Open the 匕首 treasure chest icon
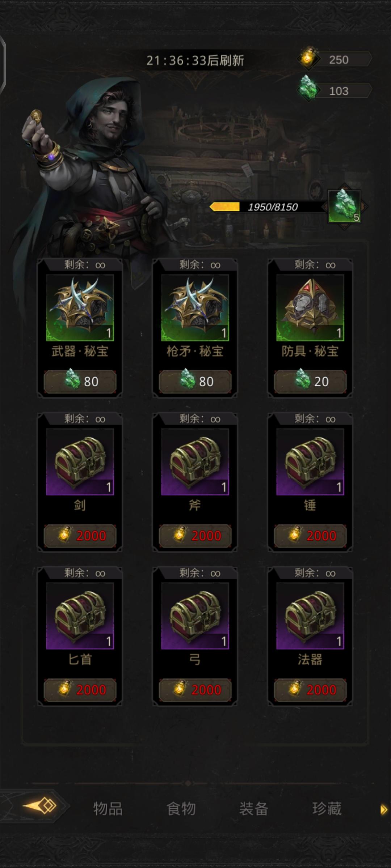Screen dimensions: 391x868 [x=80, y=616]
